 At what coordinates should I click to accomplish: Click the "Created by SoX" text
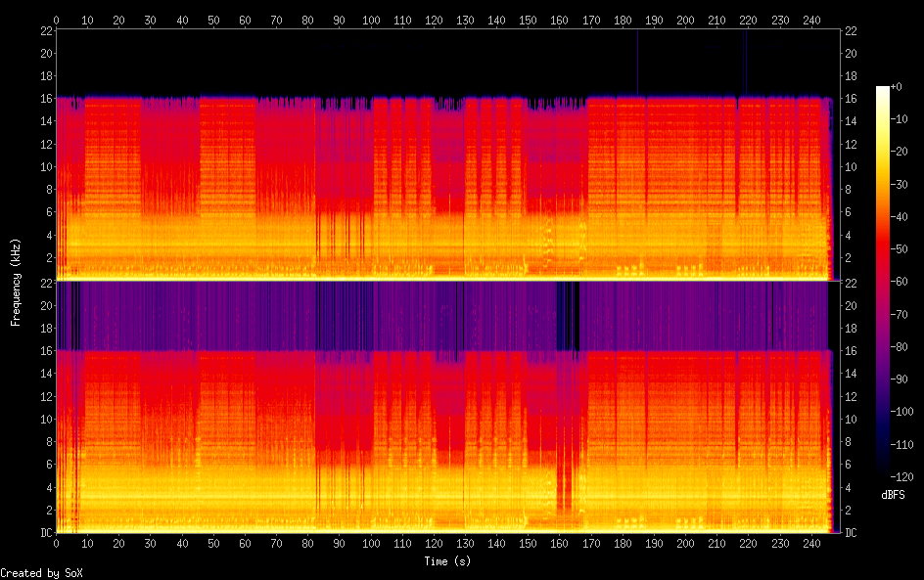point(41,572)
